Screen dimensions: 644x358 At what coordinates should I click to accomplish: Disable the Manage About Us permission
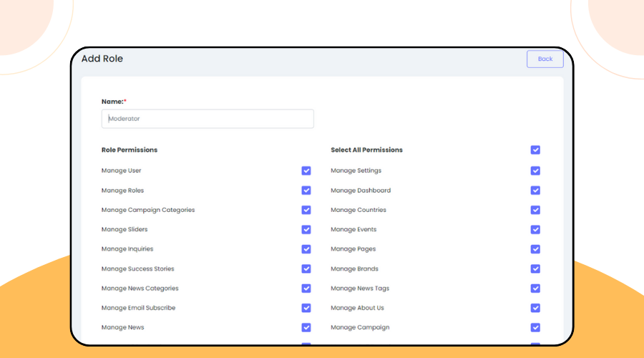point(535,308)
